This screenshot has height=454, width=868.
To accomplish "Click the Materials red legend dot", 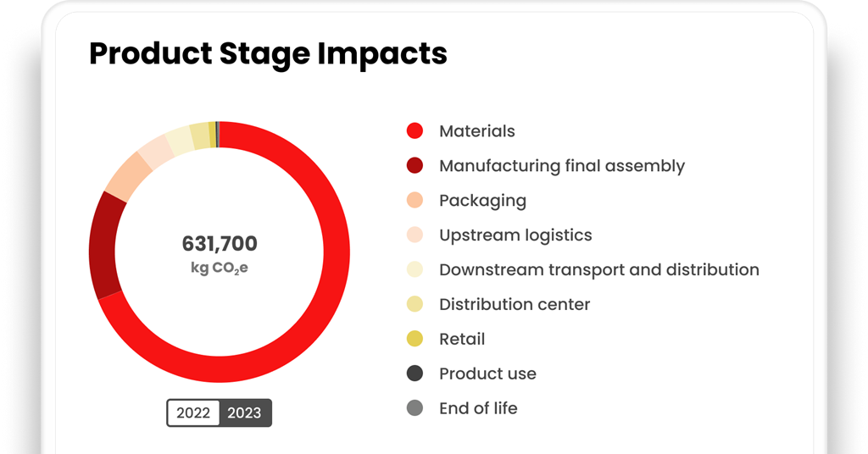I will point(415,131).
